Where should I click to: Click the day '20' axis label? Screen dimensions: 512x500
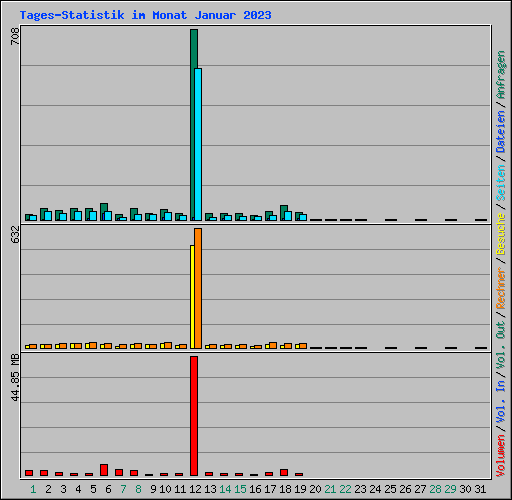(x=315, y=489)
